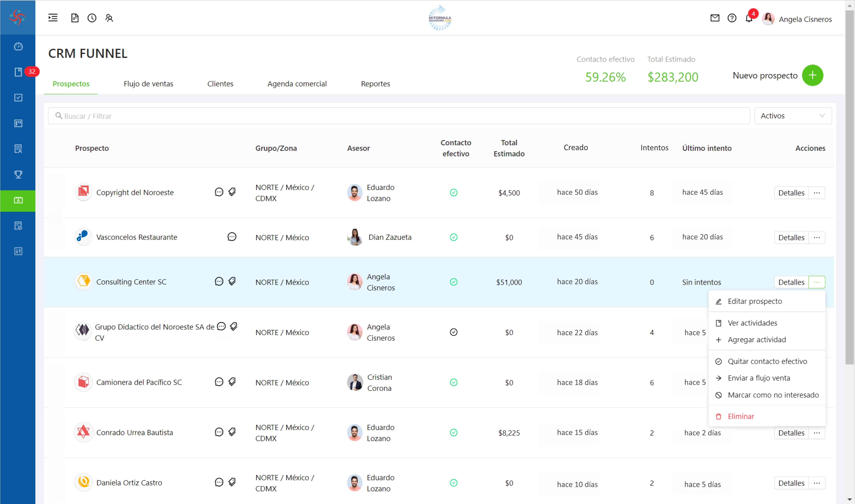Select Quitar contacto efectivo menu option

[767, 361]
